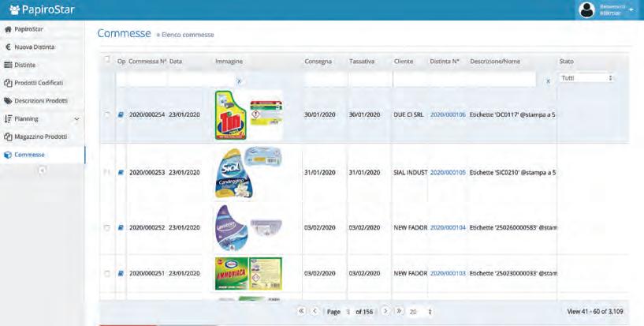Click Elenco commesse breadcrumb text
This screenshot has height=326, width=644.
(x=188, y=35)
